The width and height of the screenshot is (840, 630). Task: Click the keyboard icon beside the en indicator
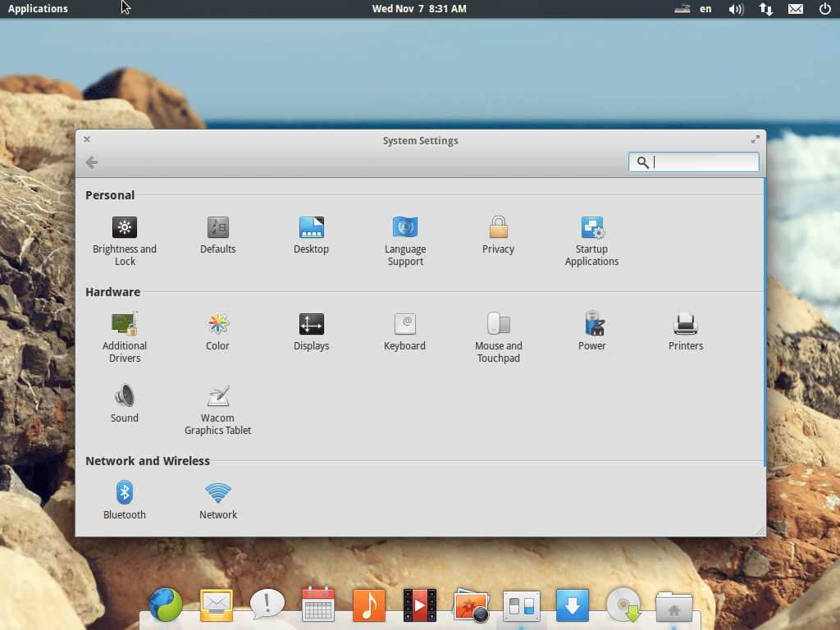pos(682,8)
